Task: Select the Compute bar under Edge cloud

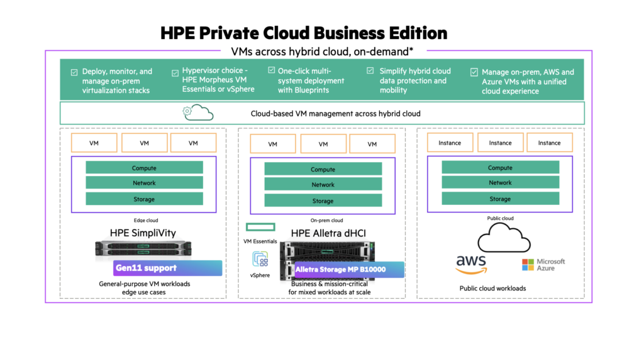Action: click(144, 168)
